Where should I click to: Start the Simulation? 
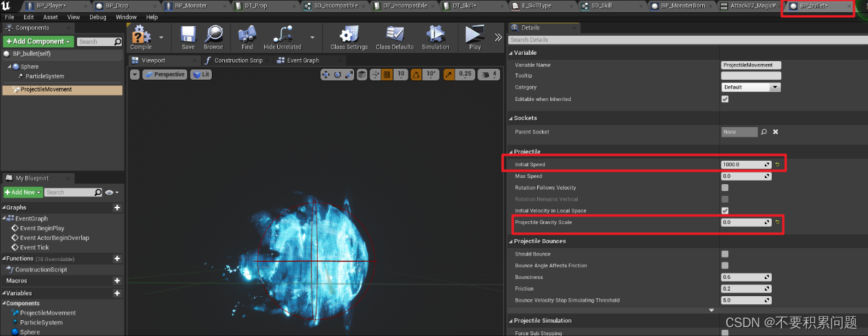[x=435, y=36]
